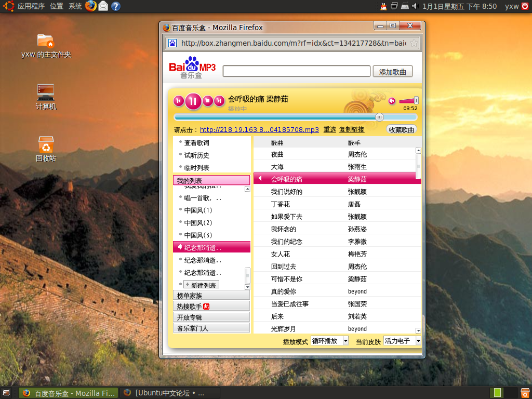The height and width of the screenshot is (399, 532).
Task: Click the highlighted 纪念那消逝 playlist
Action: [x=211, y=247]
